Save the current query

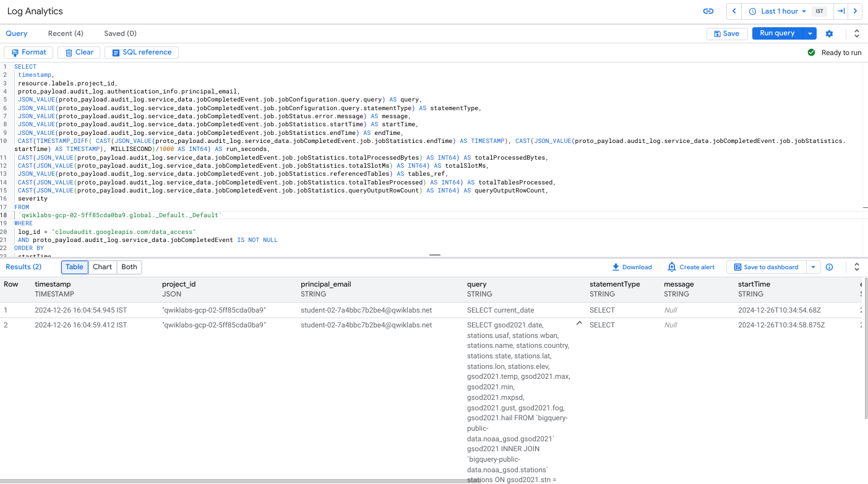click(x=727, y=33)
